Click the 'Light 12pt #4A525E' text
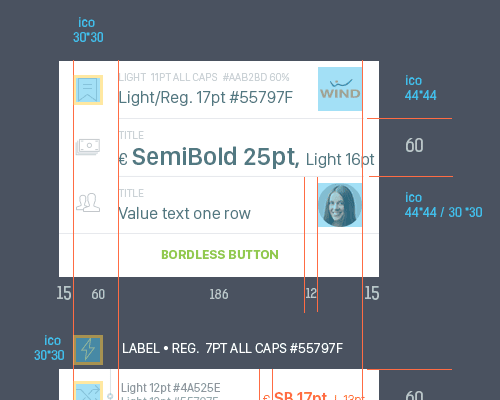Image resolution: width=500 pixels, height=400 pixels. click(171, 388)
